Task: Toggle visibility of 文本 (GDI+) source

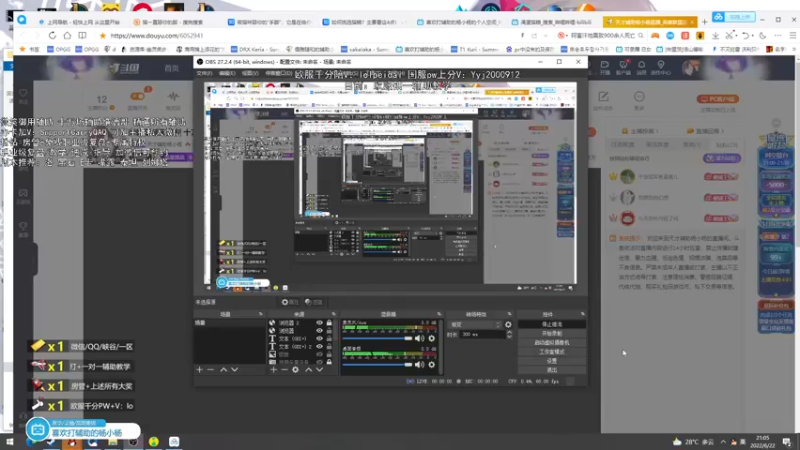Action: (319, 338)
